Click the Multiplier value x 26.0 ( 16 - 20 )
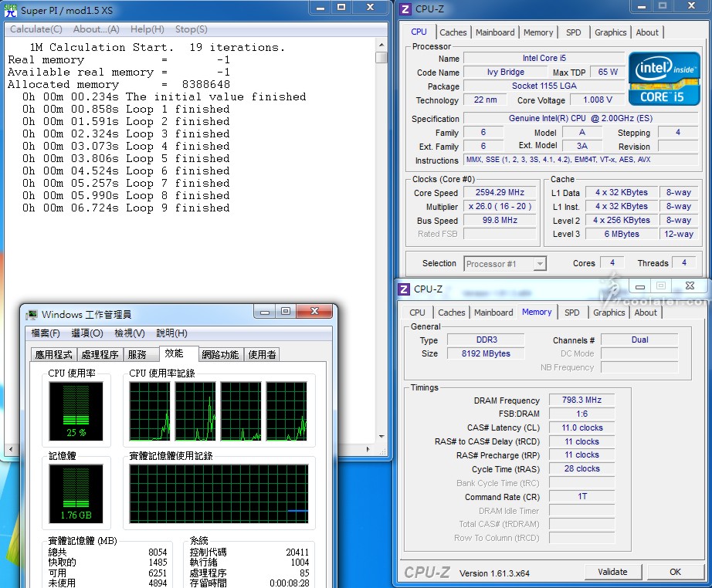 pos(500,207)
